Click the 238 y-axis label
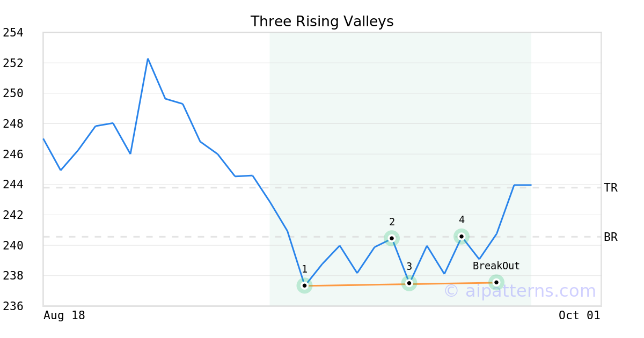644x338 pixels. [x=13, y=276]
